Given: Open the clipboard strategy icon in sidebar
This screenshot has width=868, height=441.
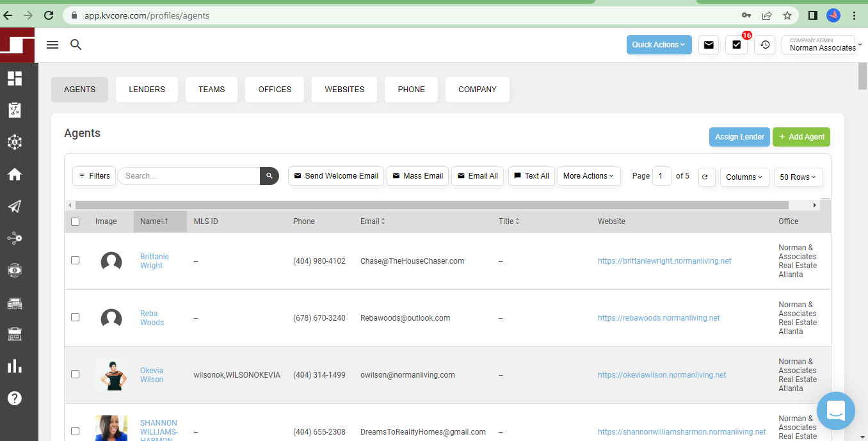Looking at the screenshot, I should click(x=15, y=110).
